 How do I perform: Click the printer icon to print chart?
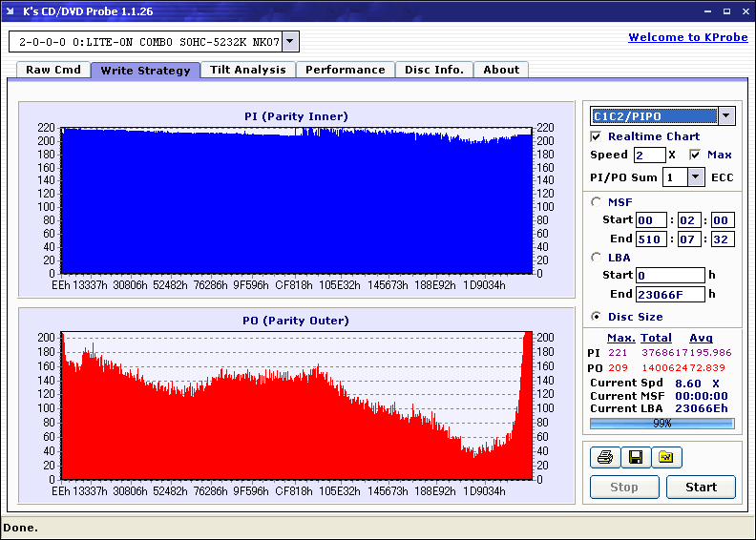(x=605, y=458)
